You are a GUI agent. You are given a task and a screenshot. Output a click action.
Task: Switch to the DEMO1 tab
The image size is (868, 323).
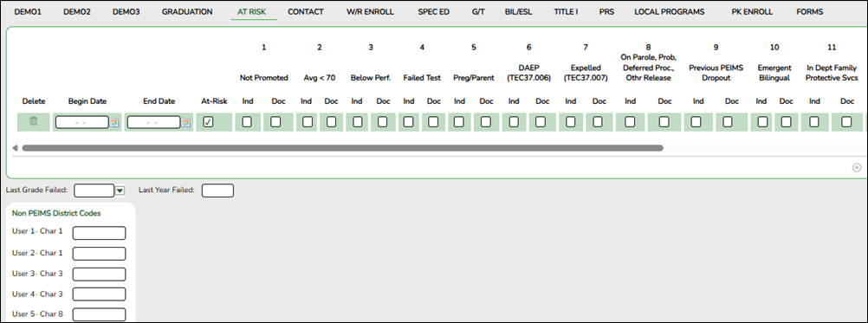coord(28,11)
